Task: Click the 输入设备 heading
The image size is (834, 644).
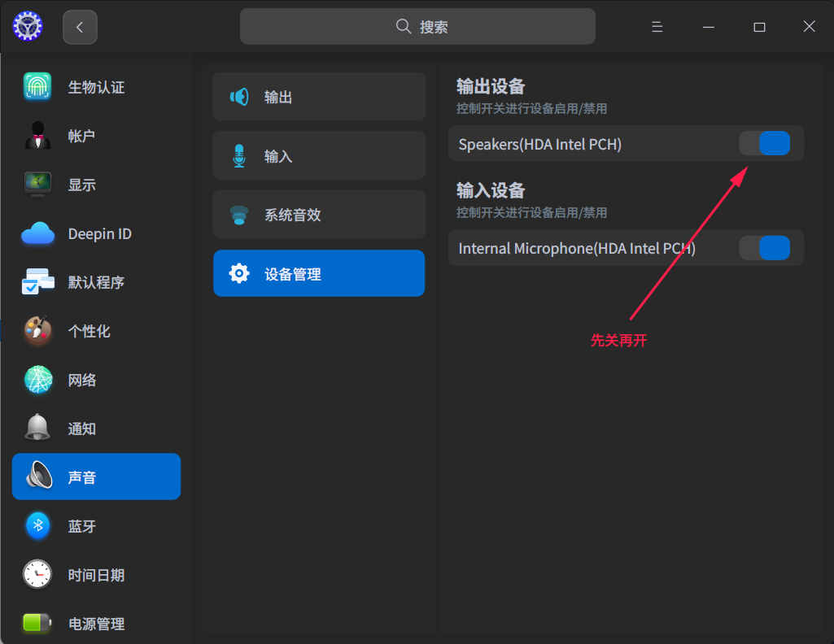Action: [x=491, y=190]
